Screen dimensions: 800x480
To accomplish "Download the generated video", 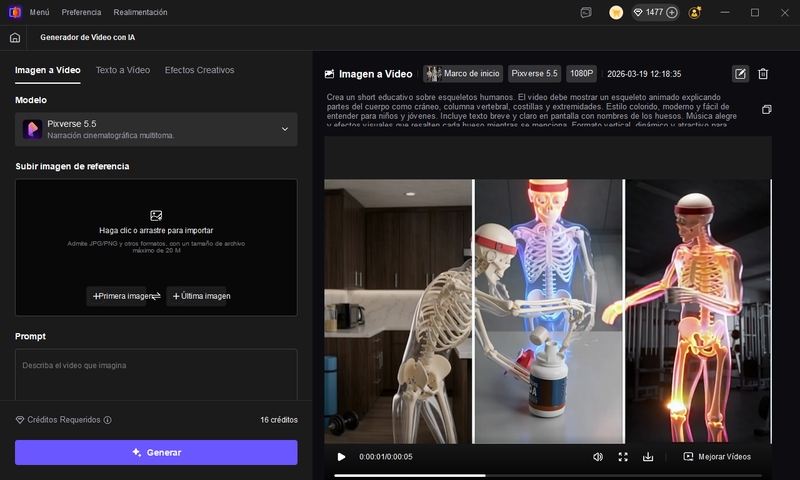I will 648,456.
